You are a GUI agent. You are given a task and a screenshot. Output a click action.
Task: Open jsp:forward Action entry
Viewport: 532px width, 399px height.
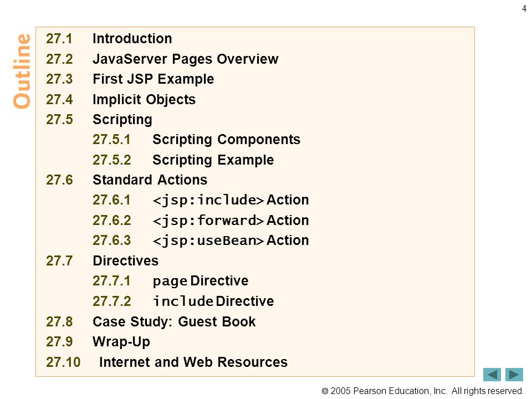pyautogui.click(x=201, y=221)
